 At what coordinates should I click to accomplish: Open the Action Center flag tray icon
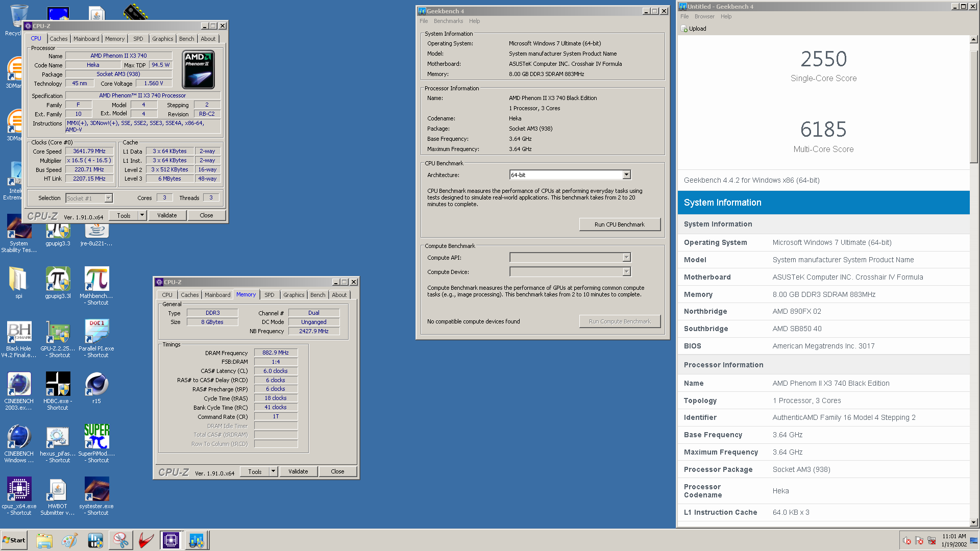pyautogui.click(x=919, y=541)
